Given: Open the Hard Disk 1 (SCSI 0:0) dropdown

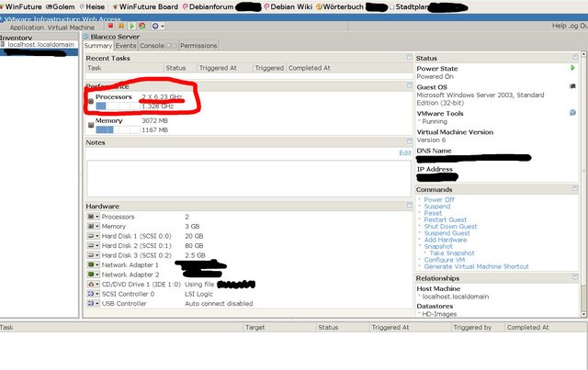Looking at the screenshot, I should [93, 236].
